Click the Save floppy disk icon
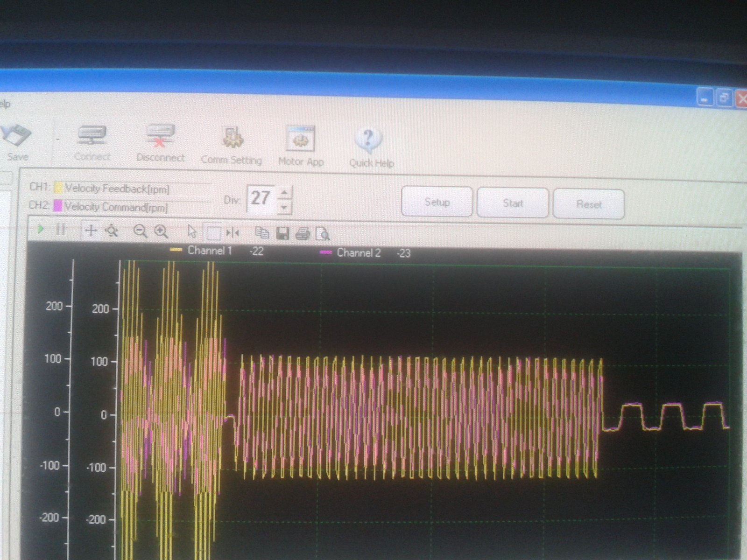The width and height of the screenshot is (747, 560). click(x=17, y=136)
